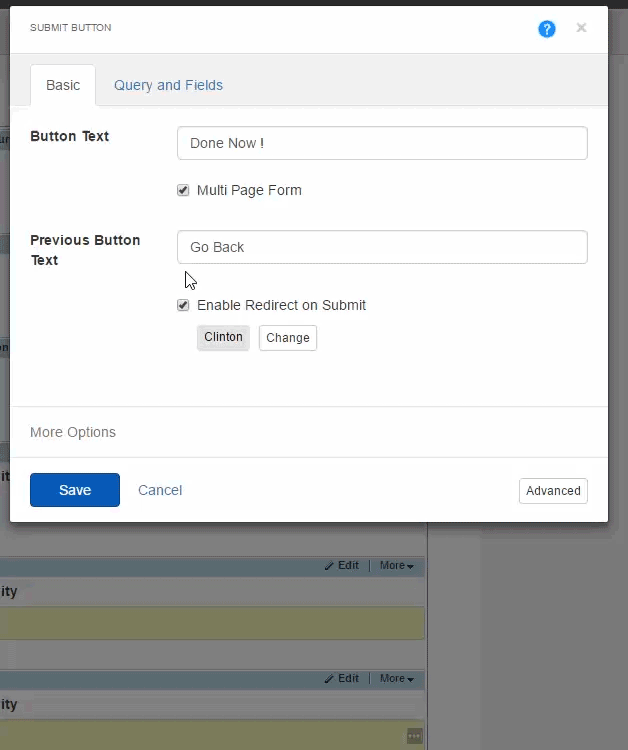This screenshot has height=750, width=628.
Task: Click the Enable Redirect on Submit label
Action: (281, 305)
